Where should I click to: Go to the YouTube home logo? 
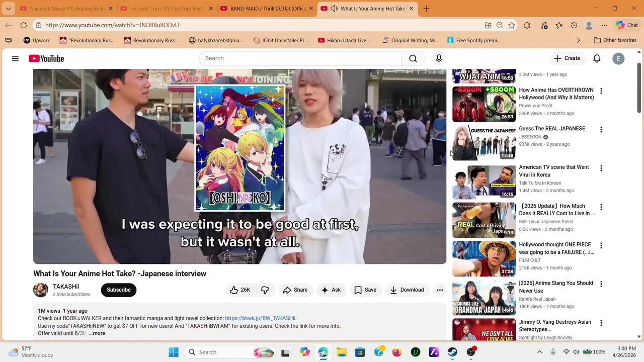(46, 59)
